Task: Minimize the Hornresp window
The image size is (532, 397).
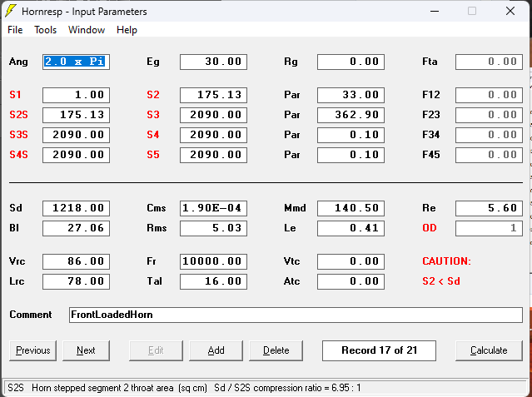Action: click(435, 11)
